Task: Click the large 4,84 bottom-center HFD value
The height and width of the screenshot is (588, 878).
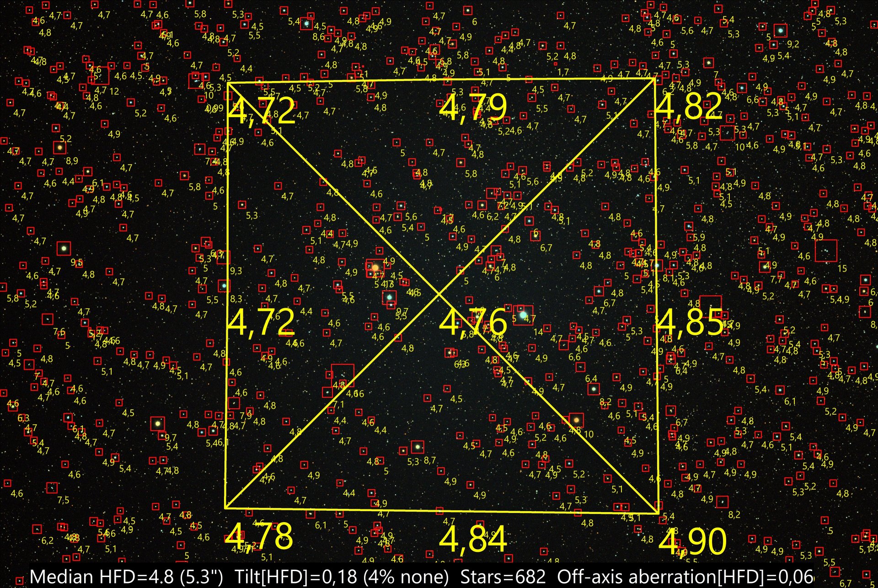Action: (x=473, y=539)
